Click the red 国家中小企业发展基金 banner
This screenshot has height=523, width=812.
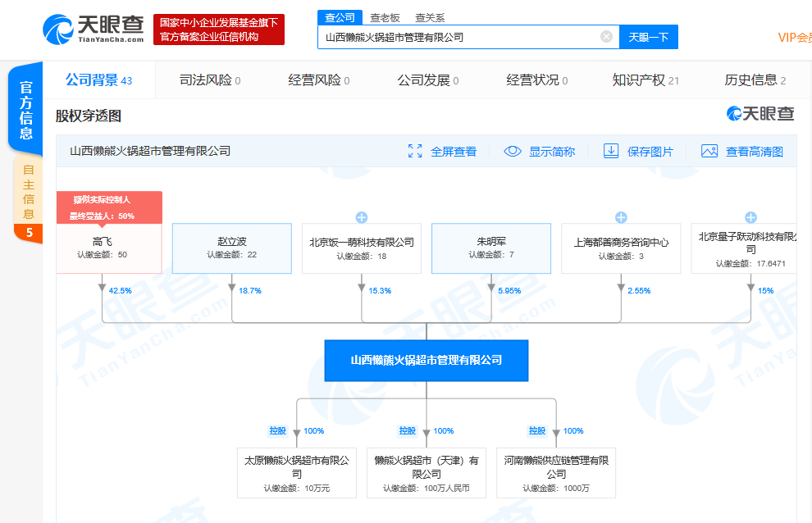tap(218, 30)
